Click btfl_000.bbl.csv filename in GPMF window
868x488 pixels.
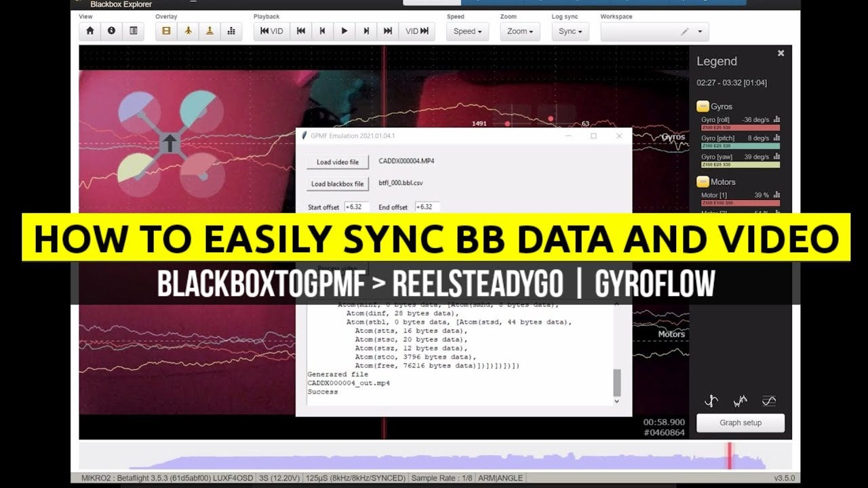tap(401, 183)
